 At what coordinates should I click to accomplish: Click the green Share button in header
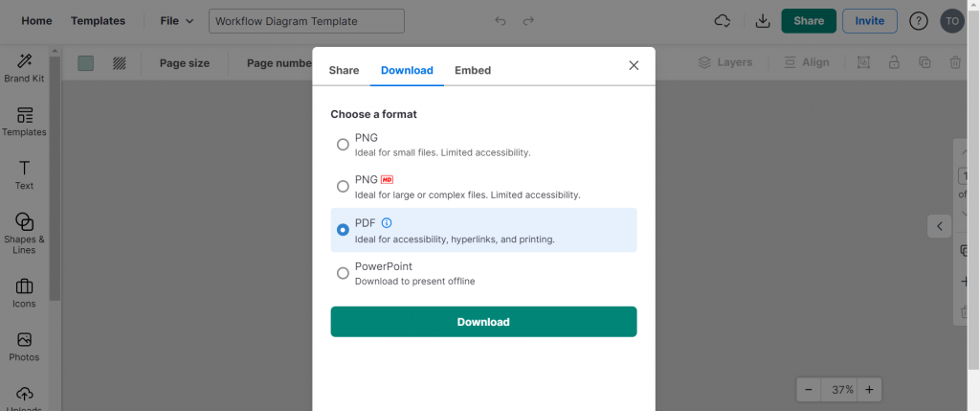pyautogui.click(x=809, y=21)
